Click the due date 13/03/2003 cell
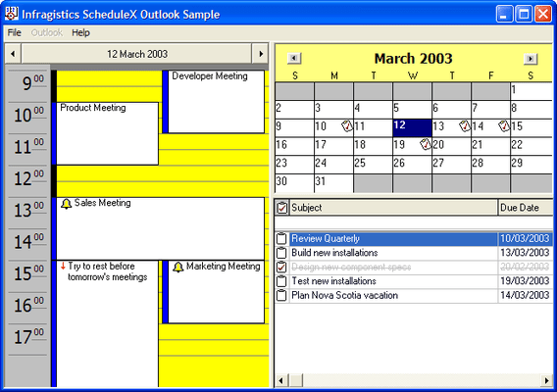557x392 pixels. [x=526, y=253]
